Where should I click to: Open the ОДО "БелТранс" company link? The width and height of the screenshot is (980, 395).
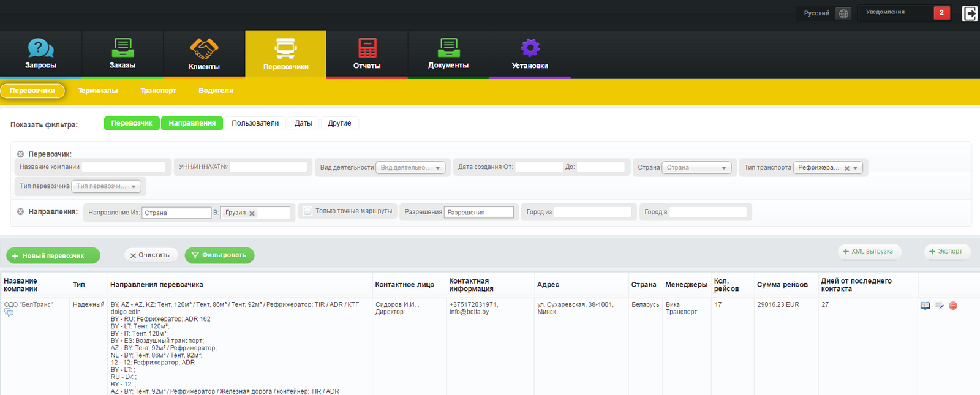(29, 304)
